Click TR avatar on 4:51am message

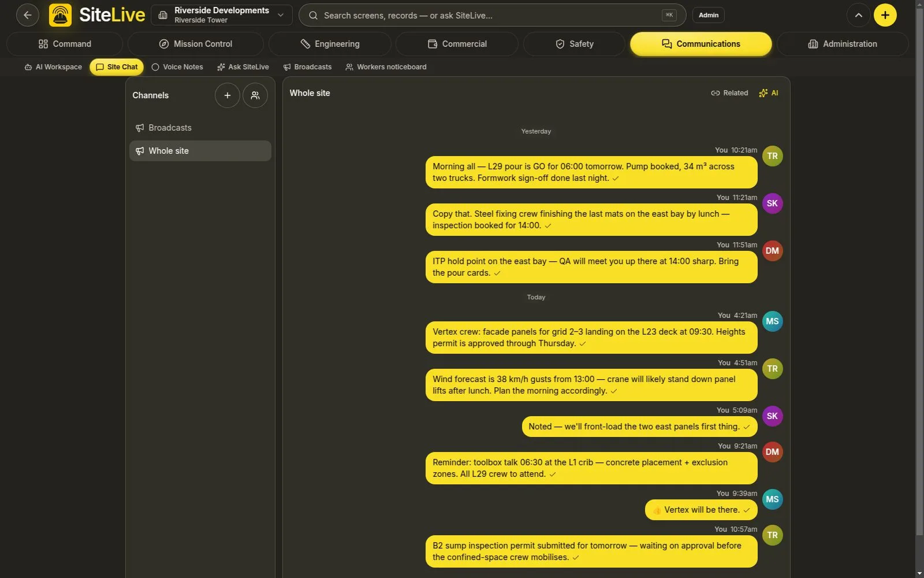(x=772, y=369)
